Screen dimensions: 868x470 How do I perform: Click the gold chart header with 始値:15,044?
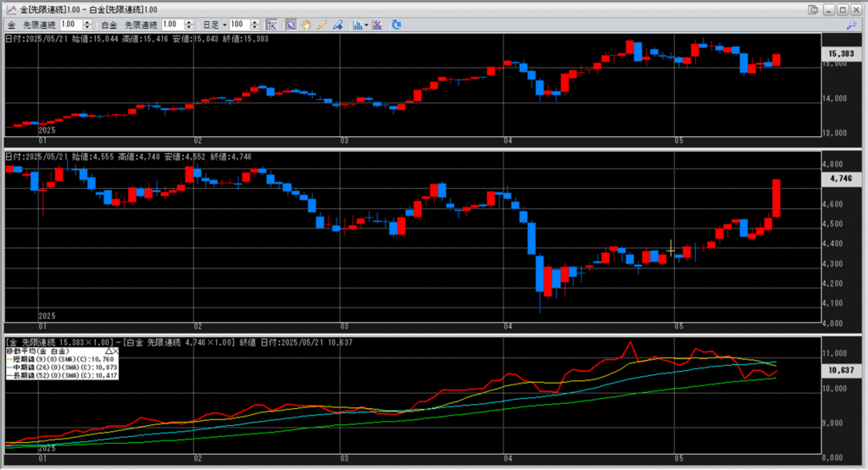click(136, 39)
